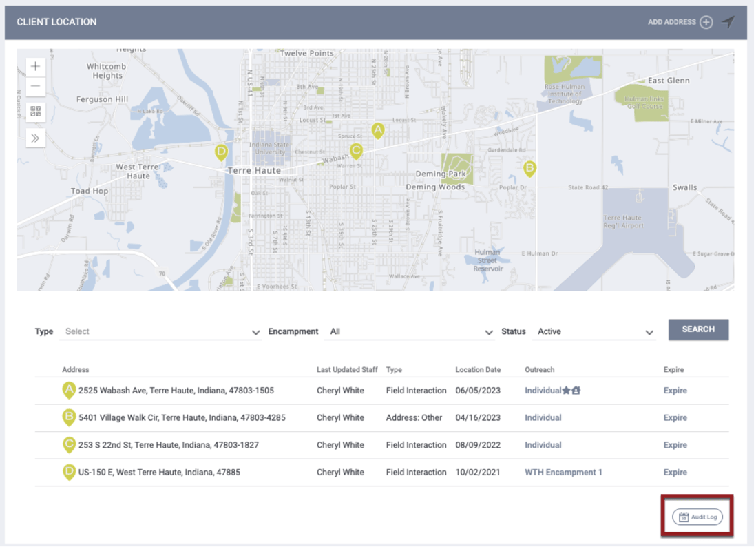The width and height of the screenshot is (756, 549).
Task: Select marker A on the map
Action: (378, 130)
